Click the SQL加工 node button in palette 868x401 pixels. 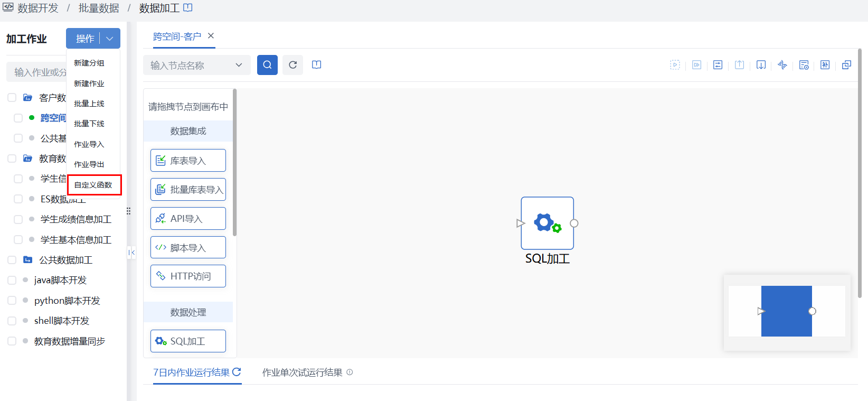(x=188, y=341)
